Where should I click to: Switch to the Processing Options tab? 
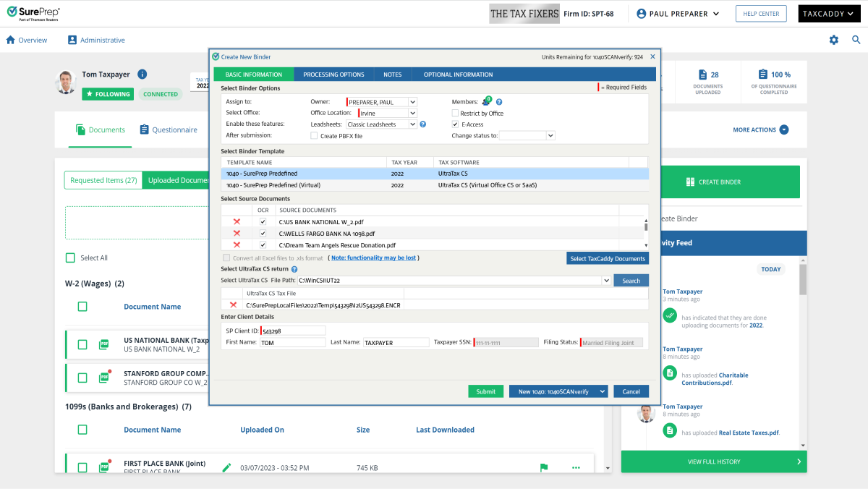point(333,75)
